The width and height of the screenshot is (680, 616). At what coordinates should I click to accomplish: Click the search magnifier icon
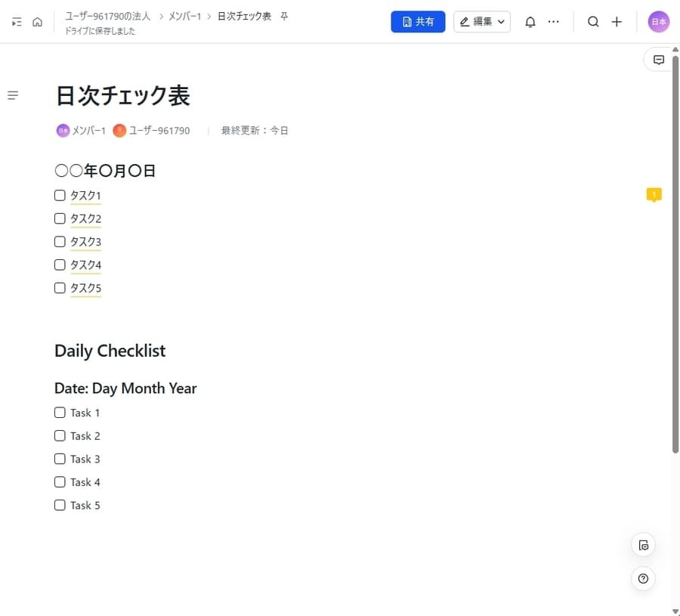594,21
